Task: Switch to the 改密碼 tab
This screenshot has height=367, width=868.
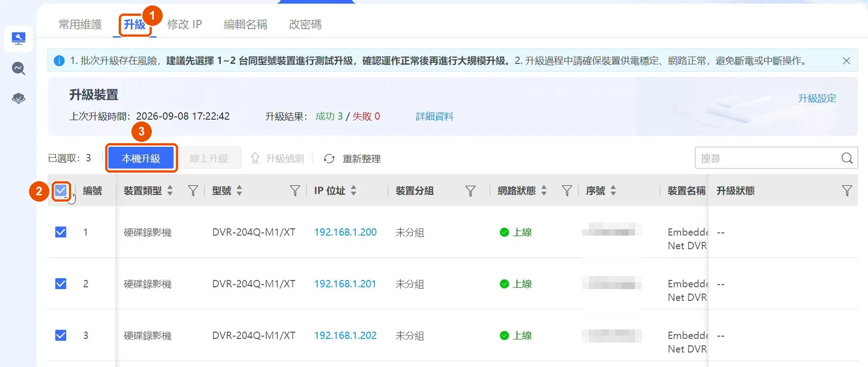Action: (x=305, y=24)
